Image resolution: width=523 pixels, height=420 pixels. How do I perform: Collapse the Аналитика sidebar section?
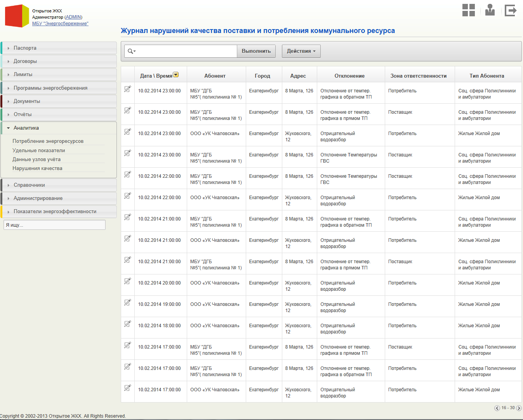pyautogui.click(x=26, y=128)
